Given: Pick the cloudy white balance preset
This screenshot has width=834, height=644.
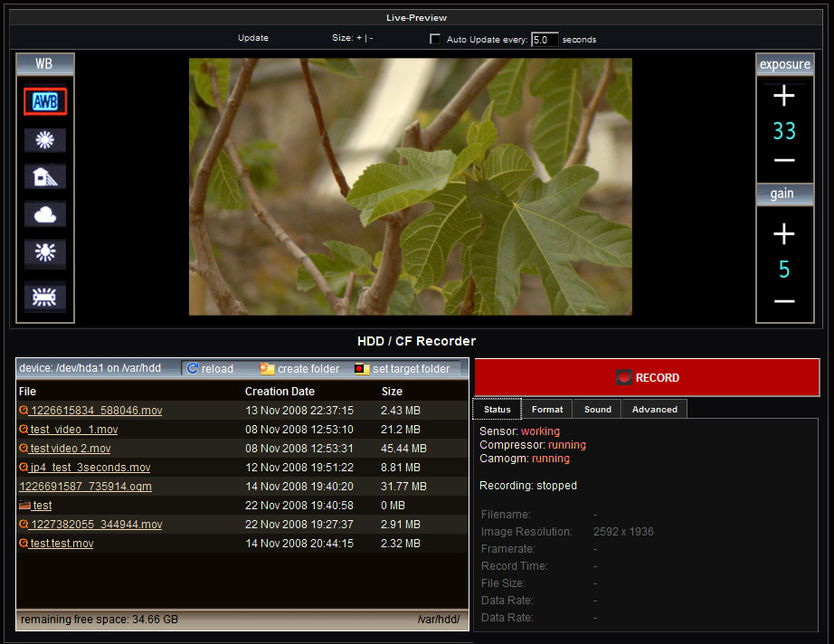Looking at the screenshot, I should click(45, 214).
